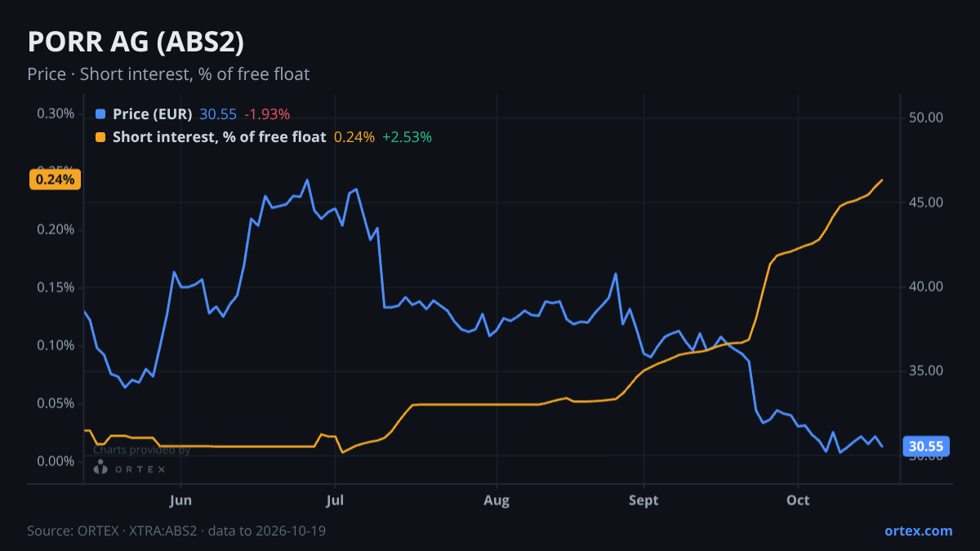Click the blue 30.55 price axis badge
The width and height of the screenshot is (980, 551).
pyautogui.click(x=926, y=447)
